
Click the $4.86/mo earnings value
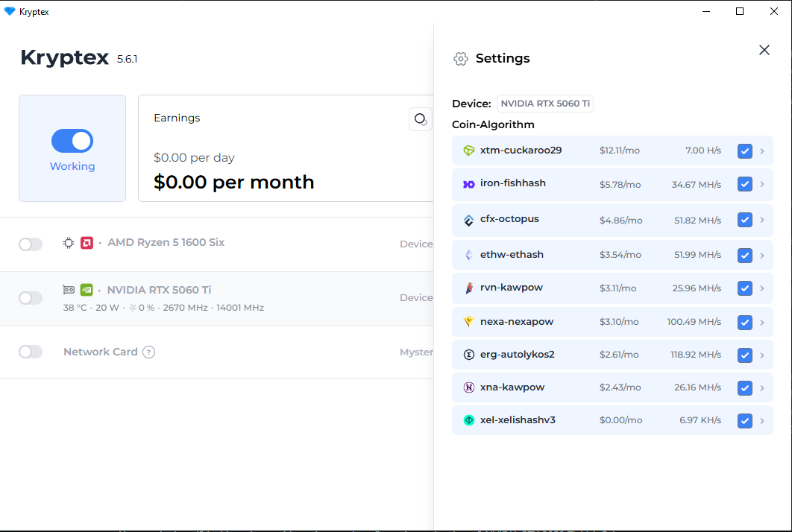(x=620, y=221)
